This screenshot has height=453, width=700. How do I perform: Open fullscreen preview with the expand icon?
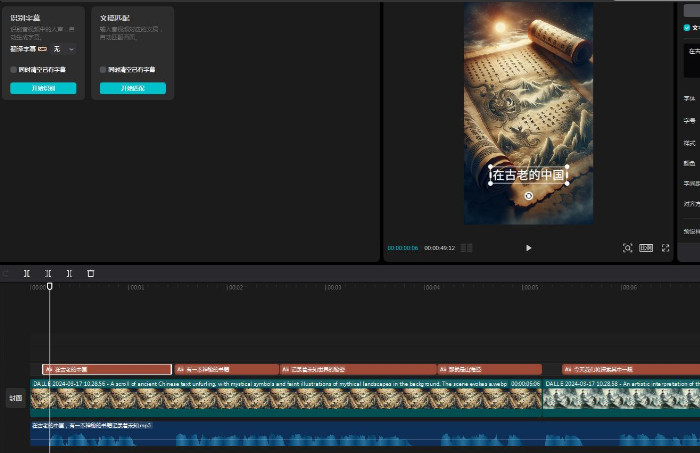pyautogui.click(x=665, y=248)
